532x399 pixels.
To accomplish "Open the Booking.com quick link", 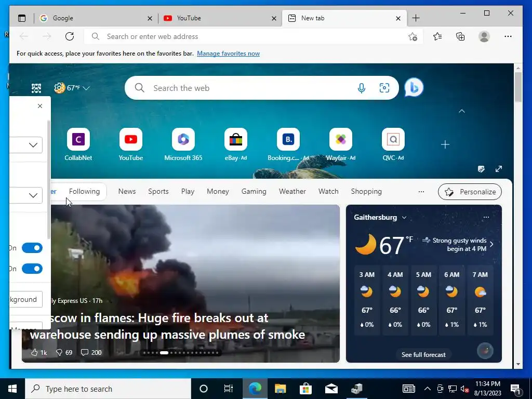I will 288,144.
